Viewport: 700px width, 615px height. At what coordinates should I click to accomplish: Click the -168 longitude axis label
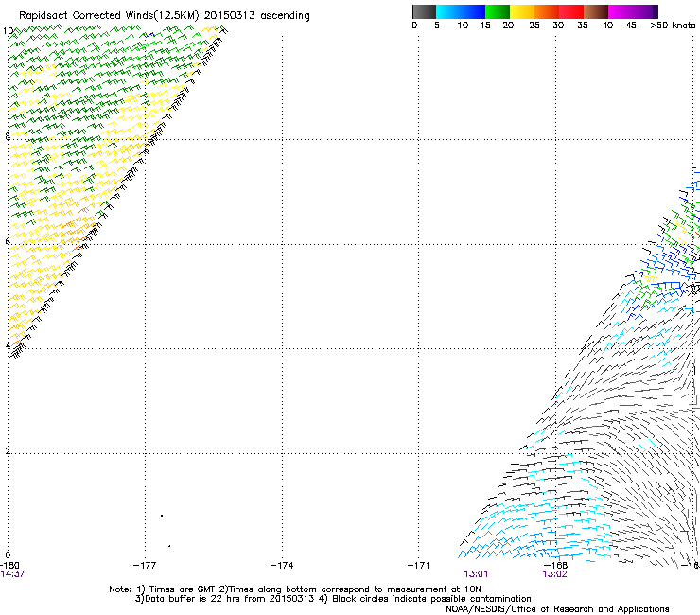click(x=556, y=566)
